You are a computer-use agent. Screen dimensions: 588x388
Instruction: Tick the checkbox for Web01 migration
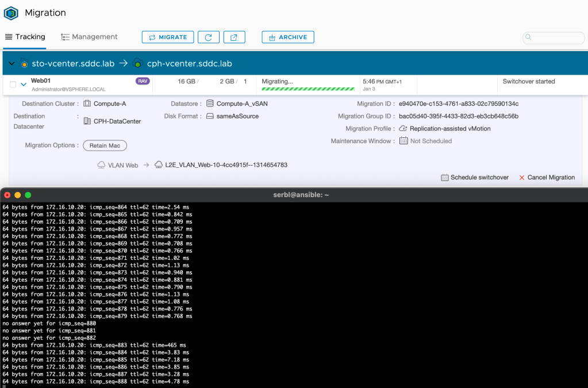point(13,84)
